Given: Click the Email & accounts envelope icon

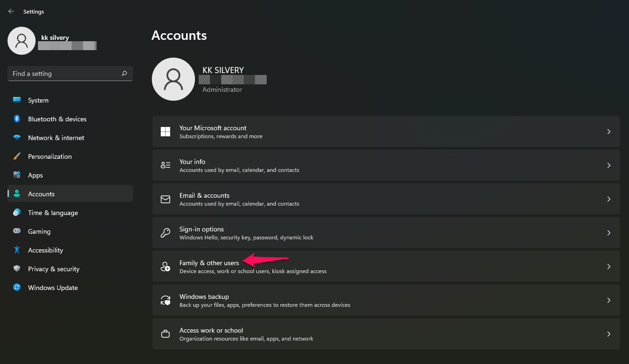Looking at the screenshot, I should pyautogui.click(x=165, y=199).
